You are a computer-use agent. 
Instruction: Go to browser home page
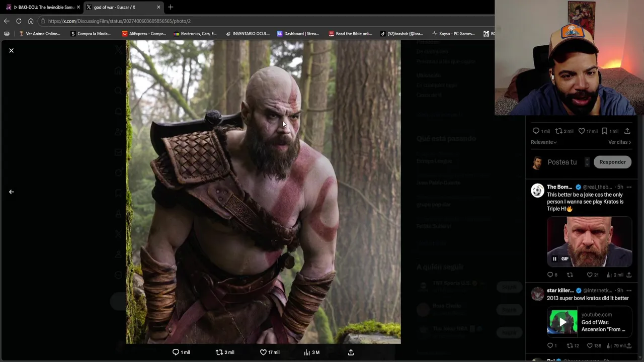[x=31, y=21]
